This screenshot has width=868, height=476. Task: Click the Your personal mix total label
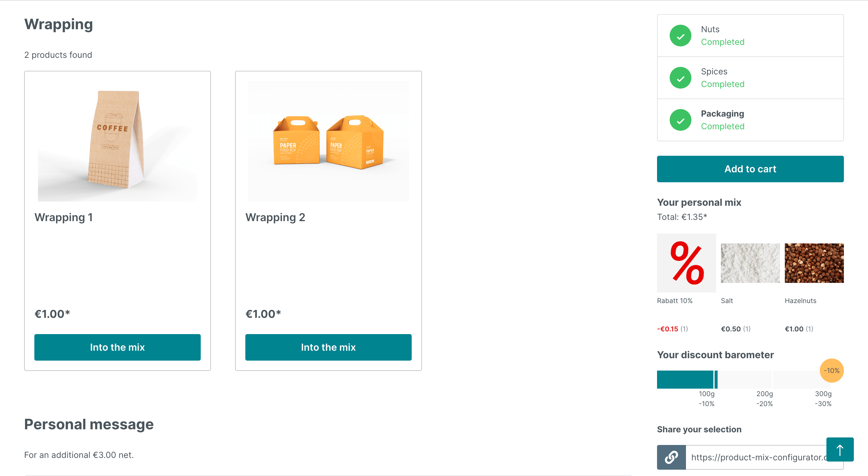tap(682, 217)
